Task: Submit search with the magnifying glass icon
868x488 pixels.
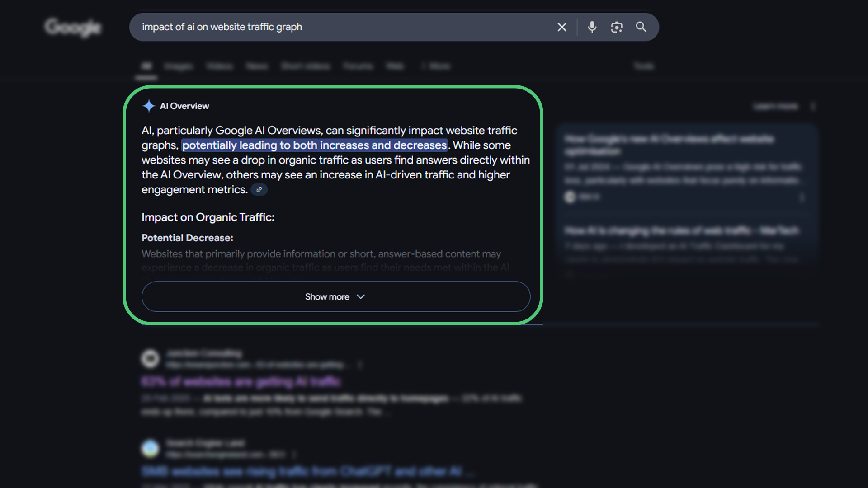Action: tap(641, 27)
